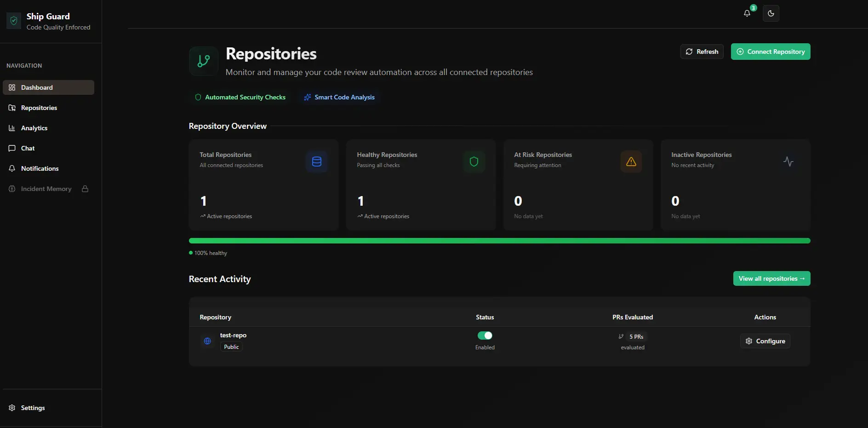Click the At Risk warning triangle icon
The height and width of the screenshot is (428, 868).
[631, 162]
